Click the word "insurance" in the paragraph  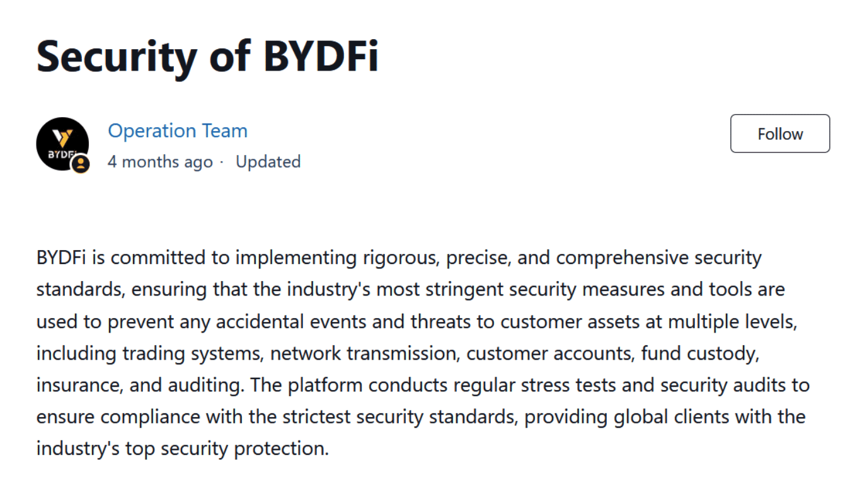(79, 385)
